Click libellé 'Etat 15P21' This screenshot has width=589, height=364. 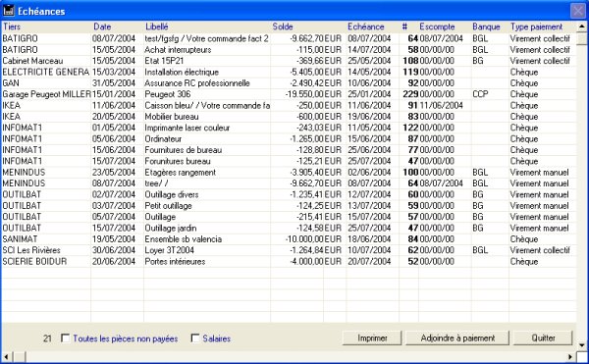click(164, 61)
